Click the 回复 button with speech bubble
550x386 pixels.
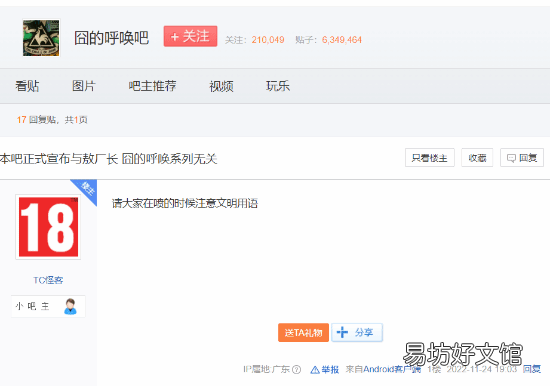point(522,158)
